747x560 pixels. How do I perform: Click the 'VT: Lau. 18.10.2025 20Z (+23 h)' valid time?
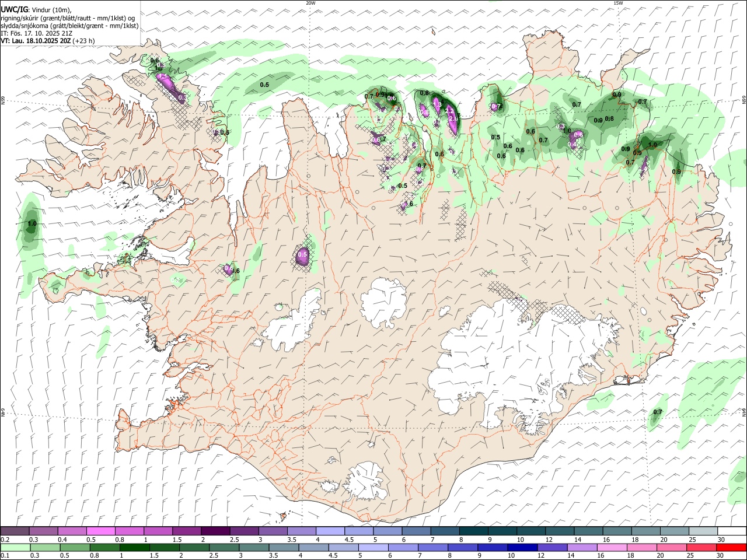(x=48, y=41)
